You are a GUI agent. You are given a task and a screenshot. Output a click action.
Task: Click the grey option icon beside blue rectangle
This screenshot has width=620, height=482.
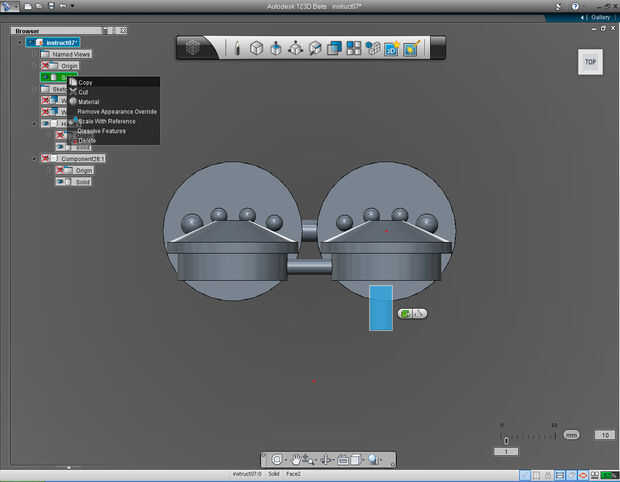[x=420, y=314]
